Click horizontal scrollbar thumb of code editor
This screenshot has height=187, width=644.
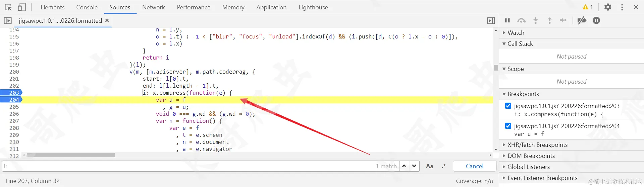click(x=71, y=155)
